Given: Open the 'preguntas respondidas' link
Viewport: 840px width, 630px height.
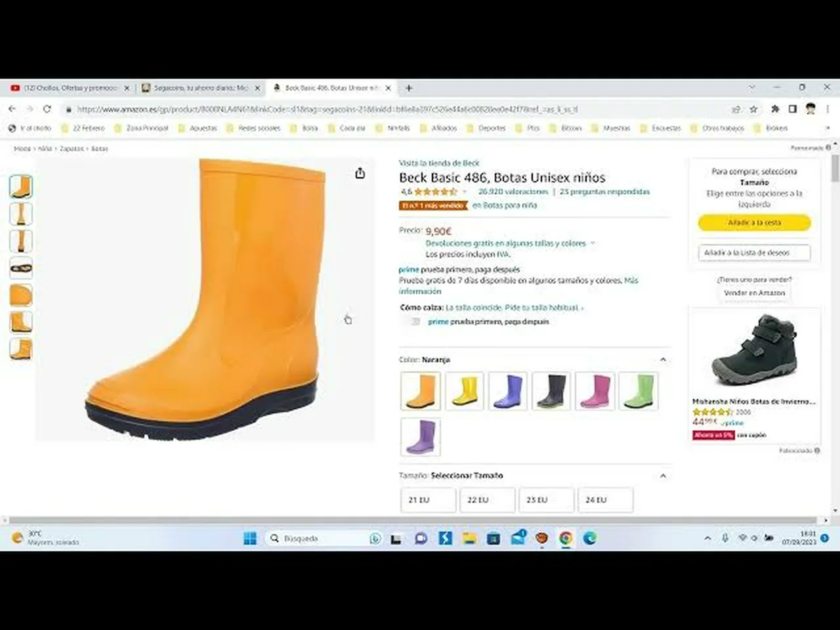Looking at the screenshot, I should 605,192.
